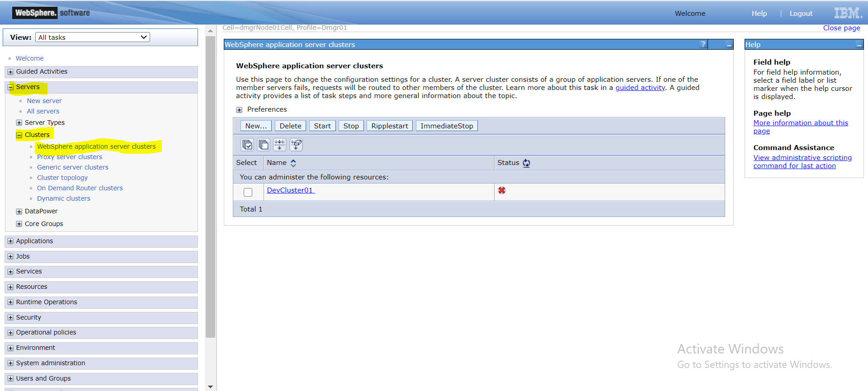Screen dimensions: 868x391
Task: Click the navigation scrollbar down arrow
Action: tap(210, 387)
